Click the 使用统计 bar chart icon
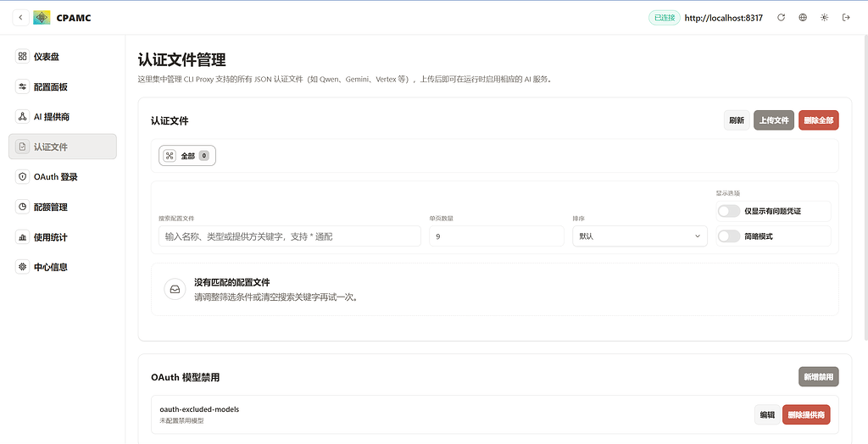Image resolution: width=868 pixels, height=444 pixels. click(22, 237)
